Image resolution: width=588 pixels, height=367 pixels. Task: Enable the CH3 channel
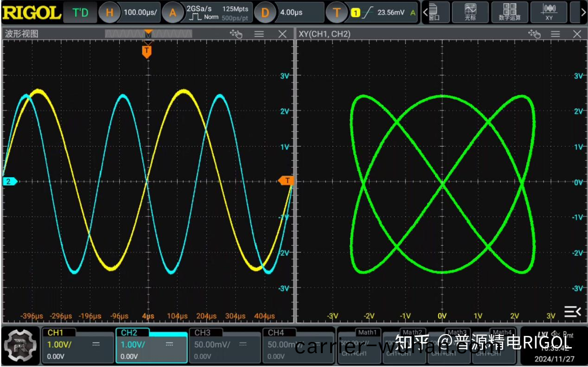(x=224, y=345)
